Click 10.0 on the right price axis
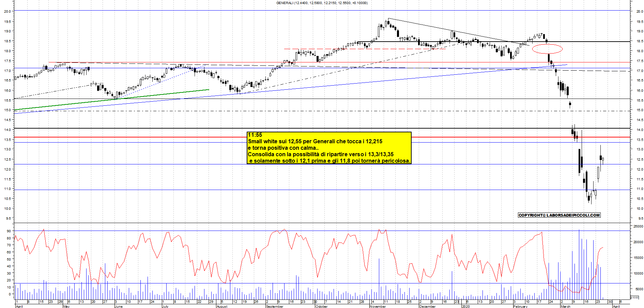Viewport: 644px width, 308px height. (640, 209)
